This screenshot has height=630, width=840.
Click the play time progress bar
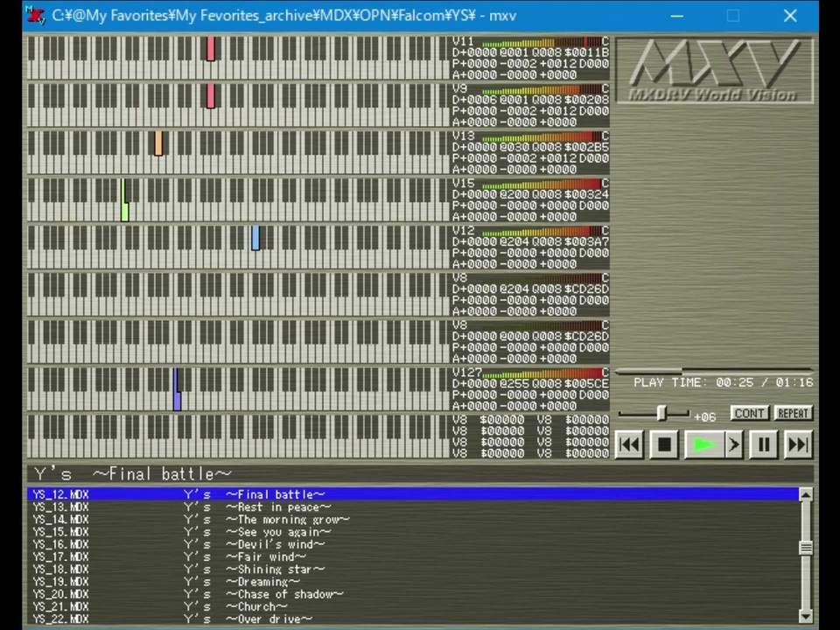coord(714,371)
